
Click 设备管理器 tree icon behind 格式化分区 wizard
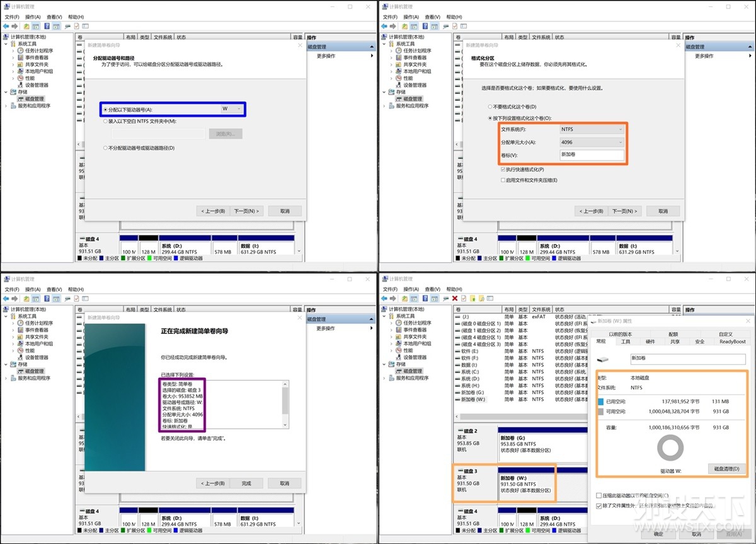[x=399, y=85]
